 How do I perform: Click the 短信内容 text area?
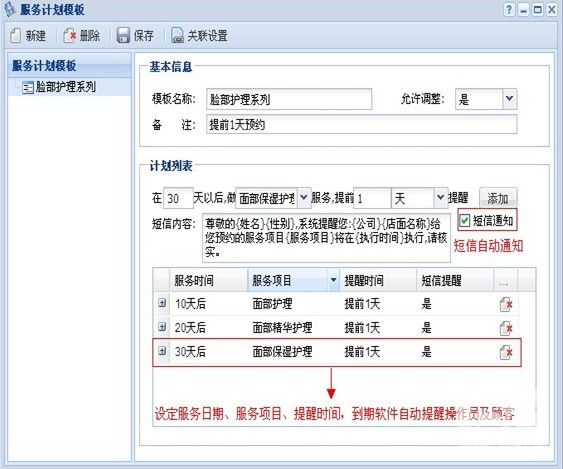326,238
